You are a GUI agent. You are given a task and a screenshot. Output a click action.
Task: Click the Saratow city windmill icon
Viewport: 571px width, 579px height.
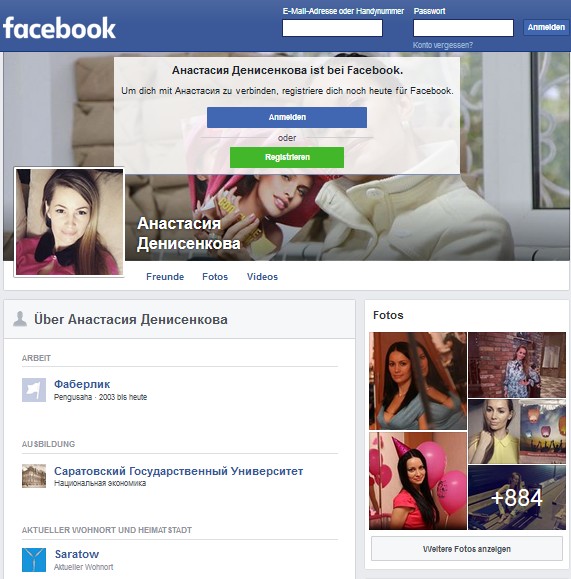pos(34,560)
